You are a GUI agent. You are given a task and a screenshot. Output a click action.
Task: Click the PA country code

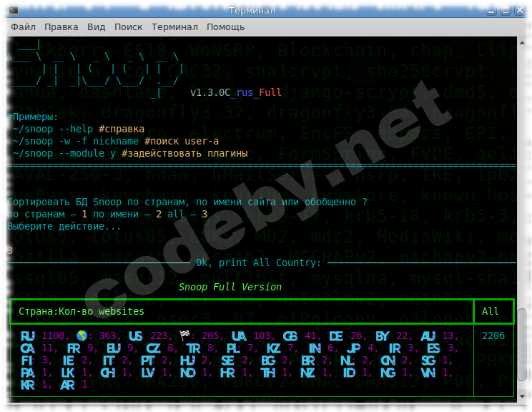27,373
